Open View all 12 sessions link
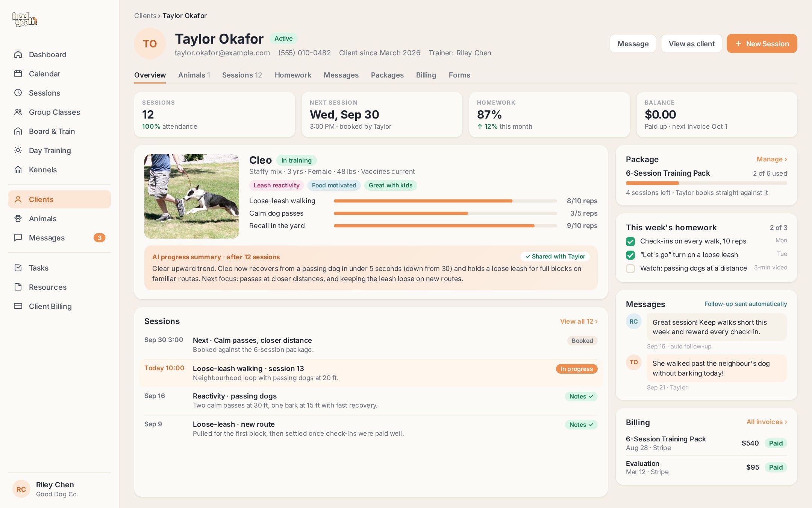Image resolution: width=812 pixels, height=508 pixels. 579,321
